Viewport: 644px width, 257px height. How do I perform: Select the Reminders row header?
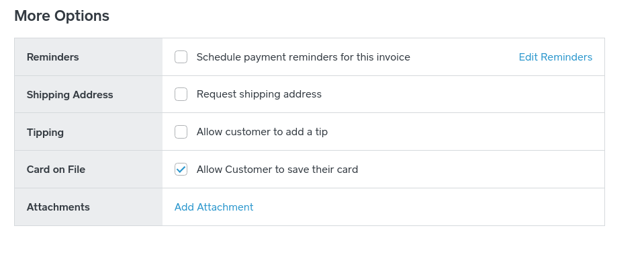click(x=52, y=57)
